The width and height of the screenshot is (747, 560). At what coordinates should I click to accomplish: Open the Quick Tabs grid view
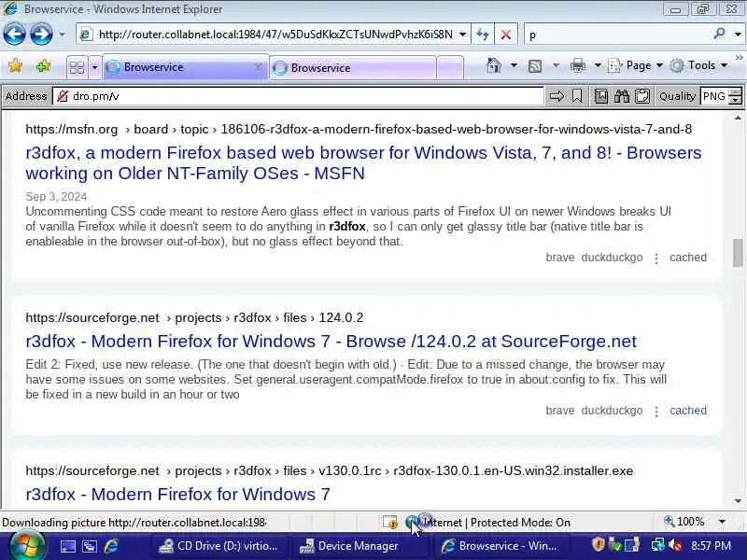pyautogui.click(x=77, y=67)
